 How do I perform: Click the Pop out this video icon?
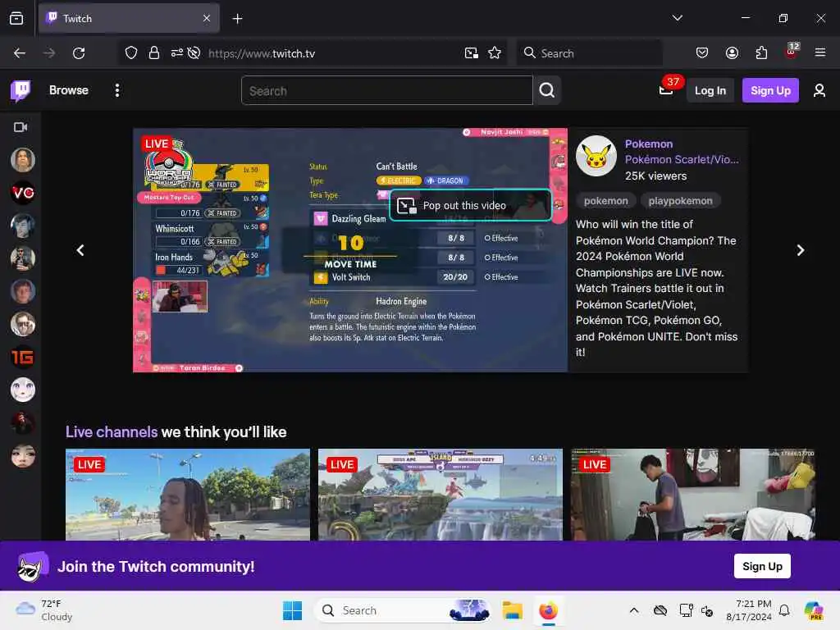(x=406, y=206)
